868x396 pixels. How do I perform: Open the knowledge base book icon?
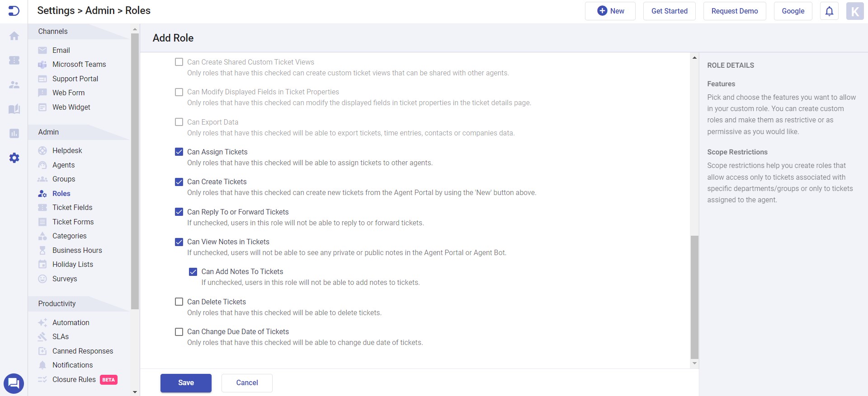(x=14, y=109)
